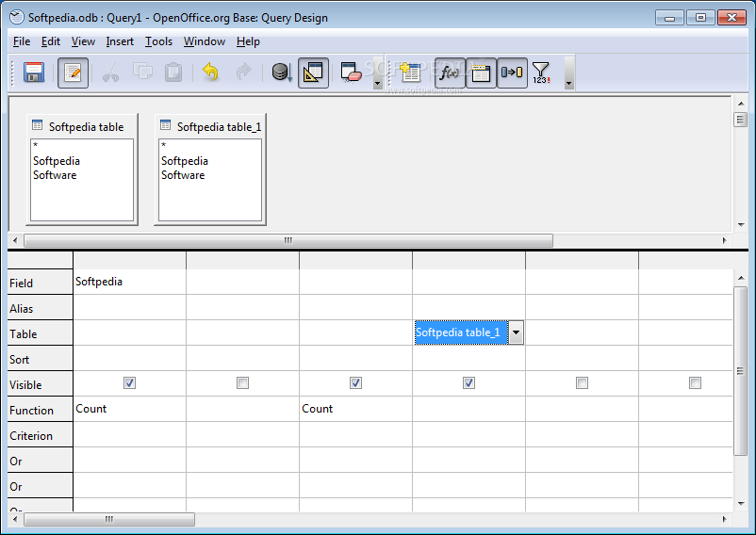Click the table pane scroll-right arrow

(724, 240)
